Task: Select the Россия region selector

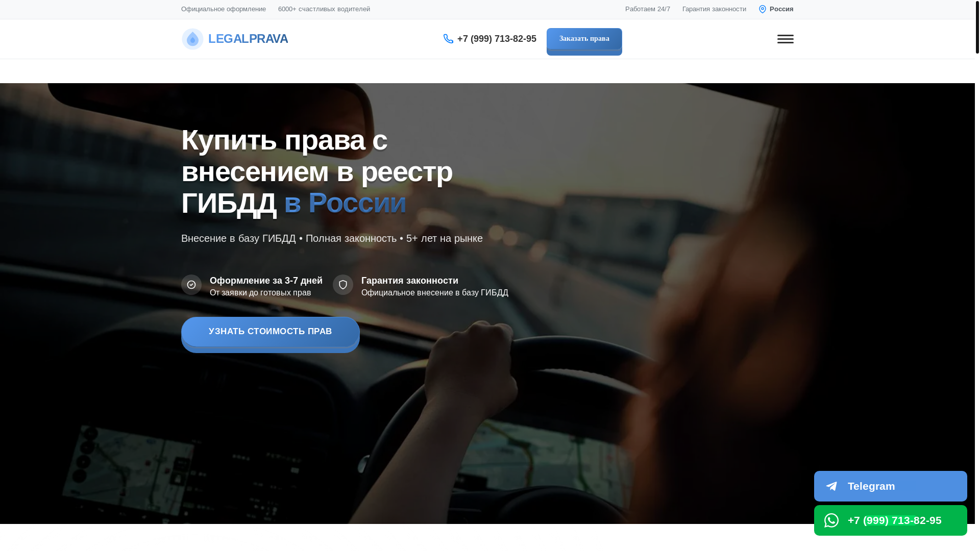Action: pos(776,9)
